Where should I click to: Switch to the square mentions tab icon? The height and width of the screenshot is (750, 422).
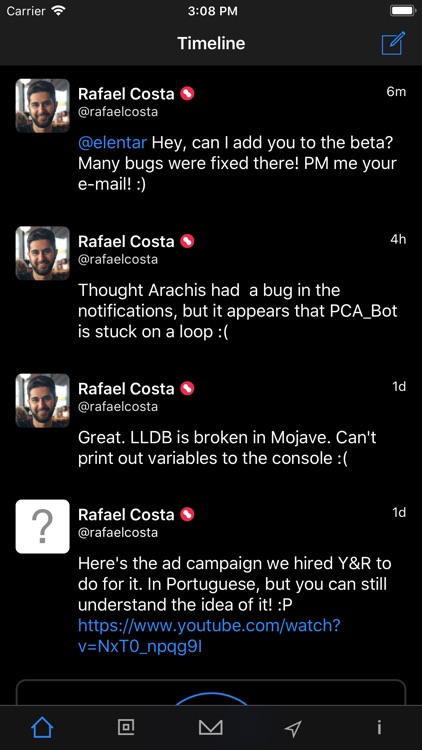point(126,728)
